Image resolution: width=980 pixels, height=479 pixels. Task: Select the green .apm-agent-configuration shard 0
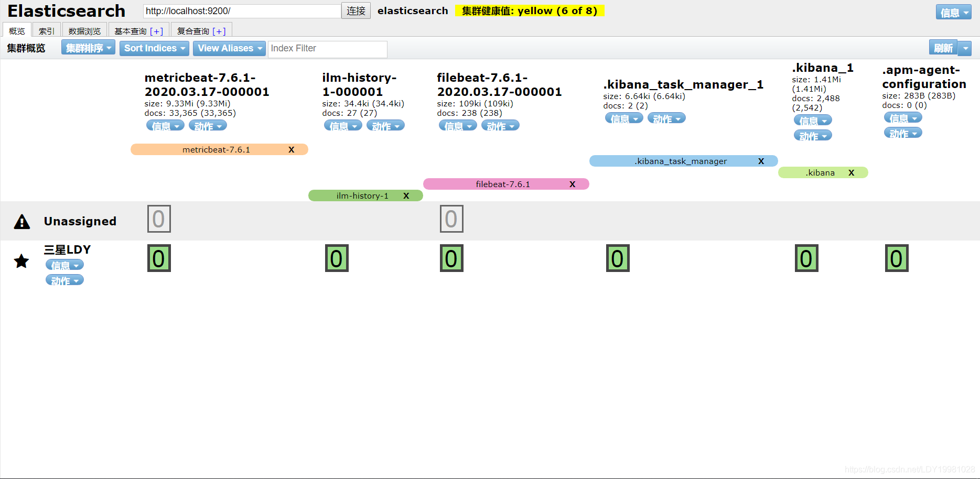(897, 258)
